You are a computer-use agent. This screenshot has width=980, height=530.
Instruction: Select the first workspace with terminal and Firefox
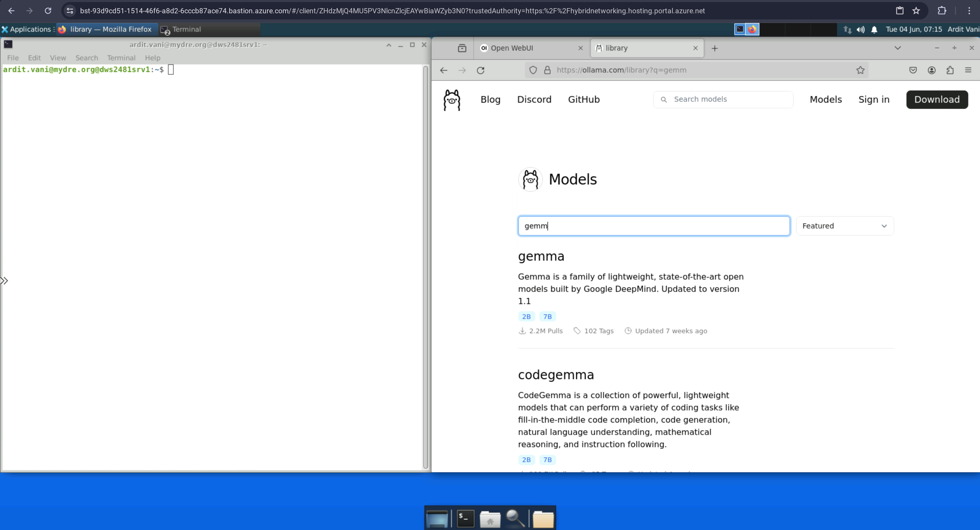[x=746, y=29]
